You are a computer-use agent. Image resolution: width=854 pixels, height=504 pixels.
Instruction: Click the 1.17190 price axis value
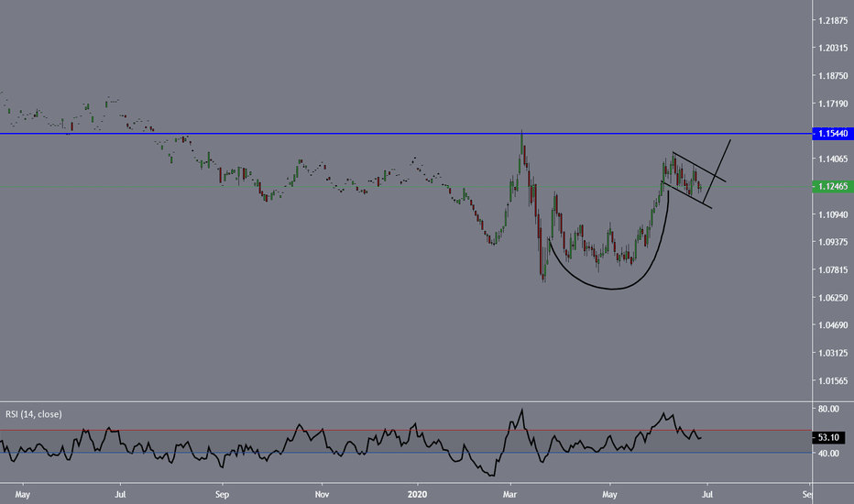[833, 104]
